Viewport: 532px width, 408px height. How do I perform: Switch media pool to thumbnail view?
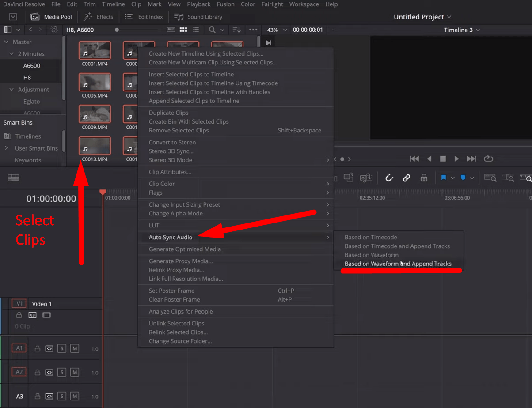(183, 30)
